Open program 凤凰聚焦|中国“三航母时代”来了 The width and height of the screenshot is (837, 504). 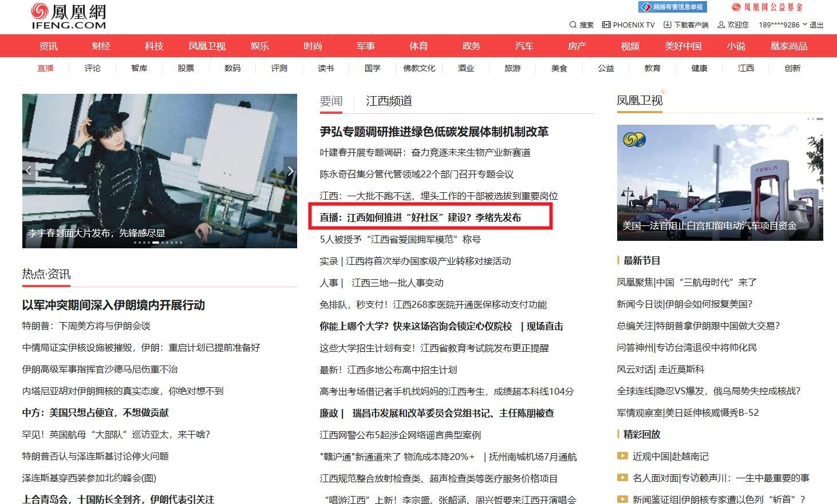coord(686,283)
